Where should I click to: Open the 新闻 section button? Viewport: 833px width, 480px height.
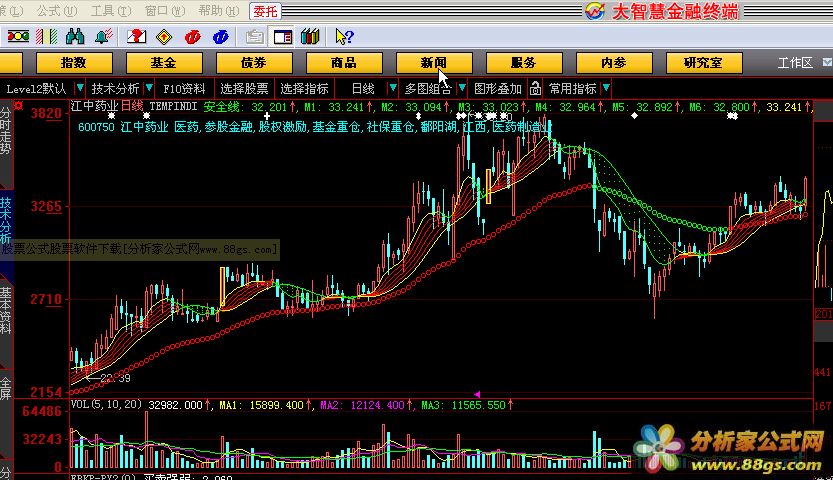pos(434,63)
